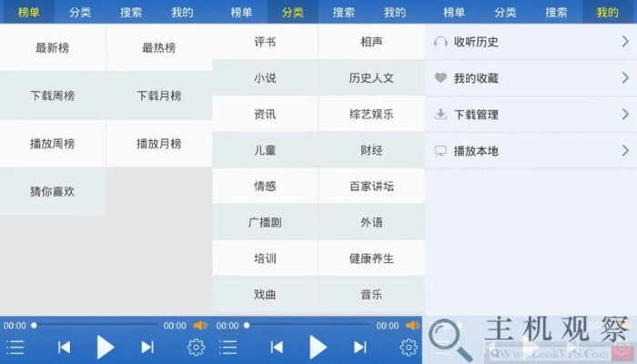Switch to 我的 tab from the 分类 screen
Image resolution: width=637 pixels, height=364 pixels.
click(395, 12)
